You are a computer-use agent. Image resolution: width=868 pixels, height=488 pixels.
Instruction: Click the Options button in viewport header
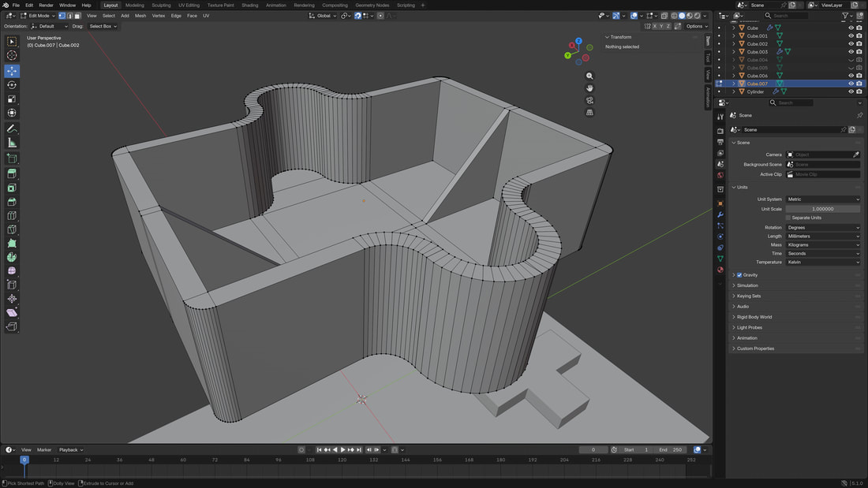pos(695,26)
